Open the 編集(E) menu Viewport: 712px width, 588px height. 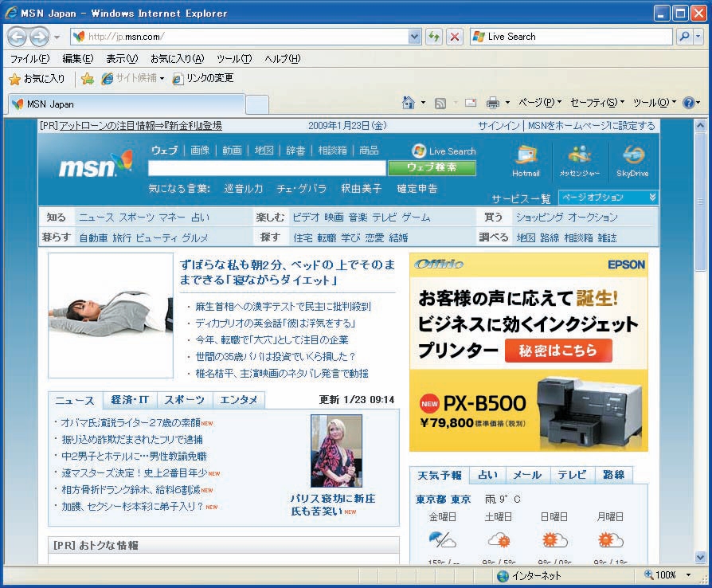[77, 59]
